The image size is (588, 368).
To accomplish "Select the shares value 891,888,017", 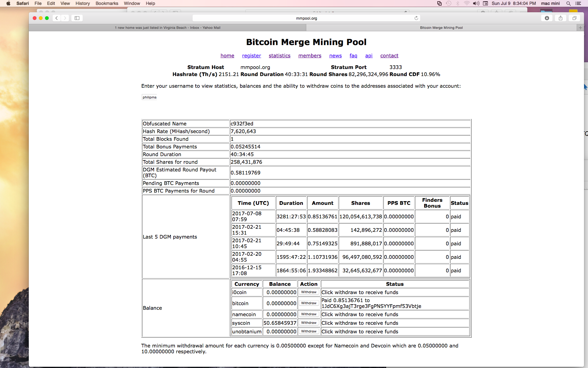I will point(366,243).
